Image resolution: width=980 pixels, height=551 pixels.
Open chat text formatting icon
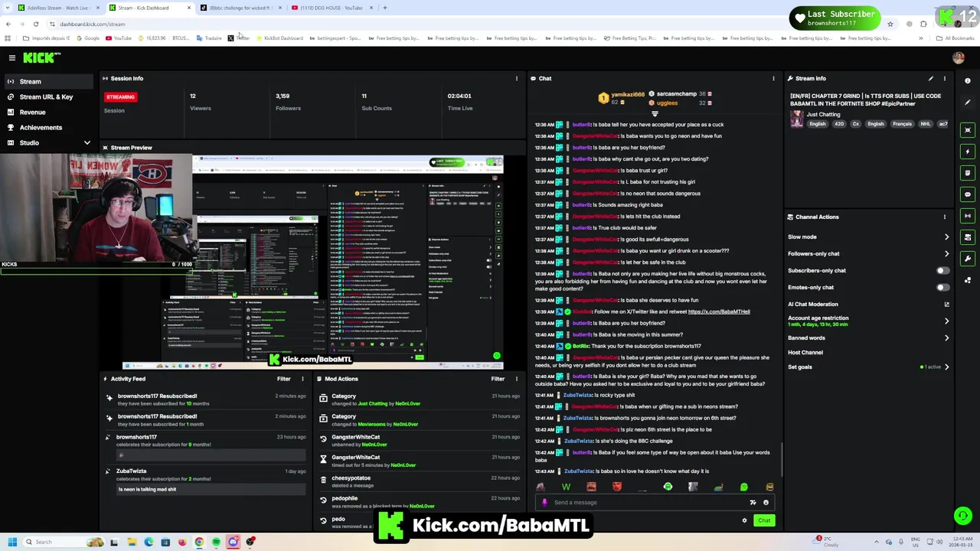(x=753, y=503)
